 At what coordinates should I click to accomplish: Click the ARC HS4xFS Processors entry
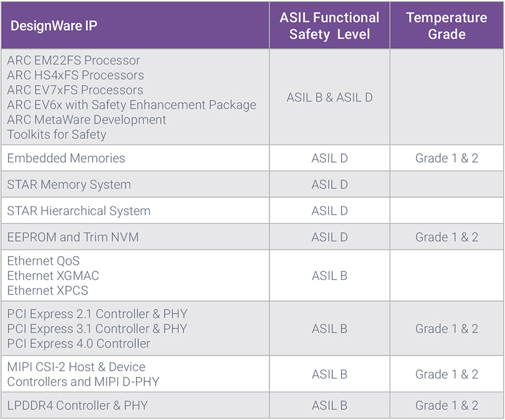pos(75,75)
